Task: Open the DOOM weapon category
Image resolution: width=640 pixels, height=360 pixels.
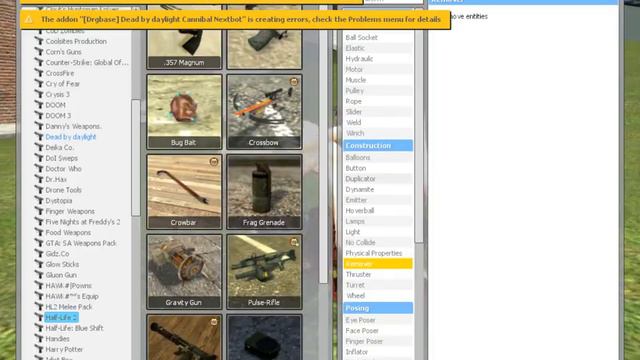Action: pos(56,105)
